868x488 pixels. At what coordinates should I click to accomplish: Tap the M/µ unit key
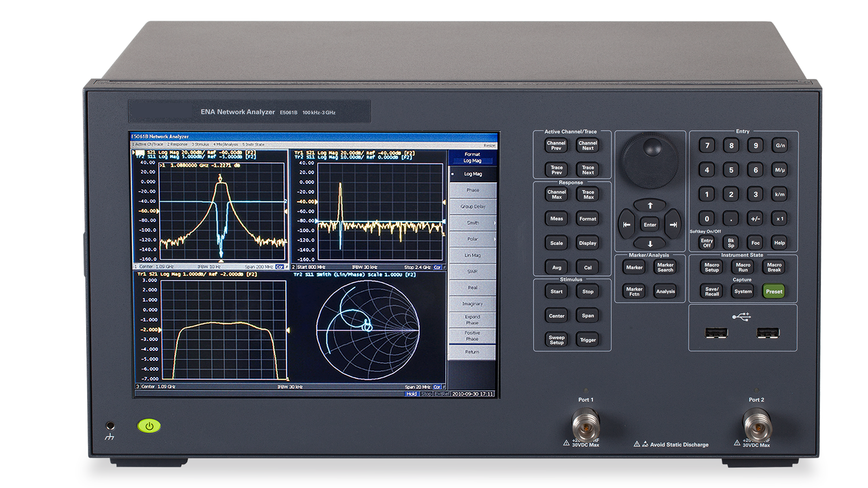coord(780,170)
